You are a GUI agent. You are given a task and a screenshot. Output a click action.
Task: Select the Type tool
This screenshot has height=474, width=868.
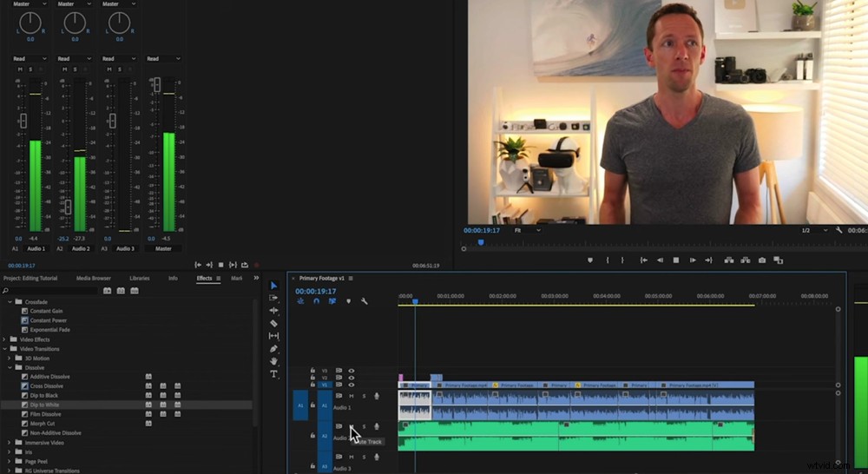click(273, 374)
